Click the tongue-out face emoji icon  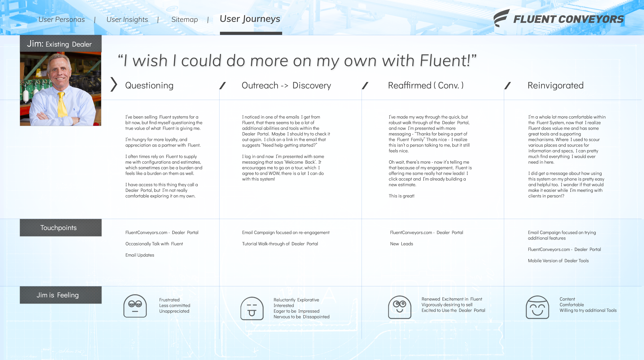(x=252, y=309)
